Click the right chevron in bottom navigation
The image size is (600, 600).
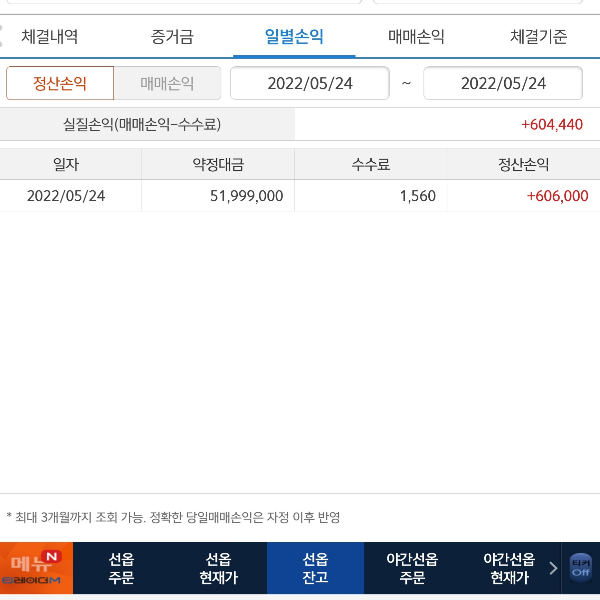click(x=553, y=568)
